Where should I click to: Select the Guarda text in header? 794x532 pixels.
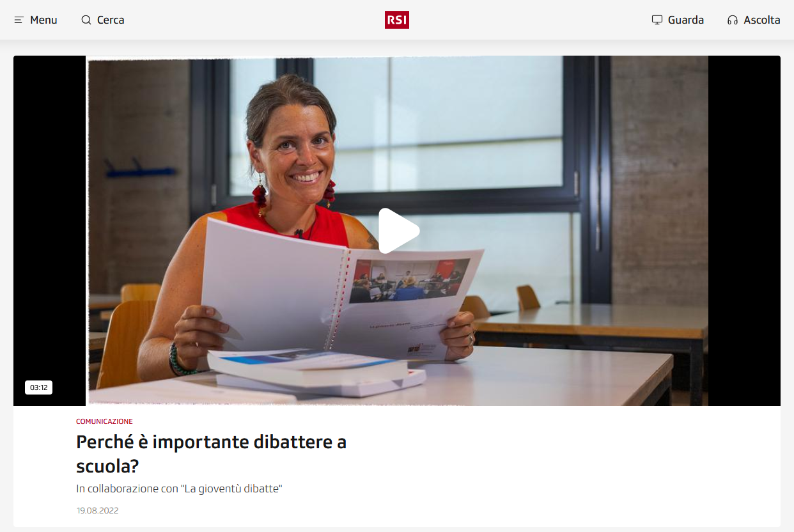tap(686, 20)
